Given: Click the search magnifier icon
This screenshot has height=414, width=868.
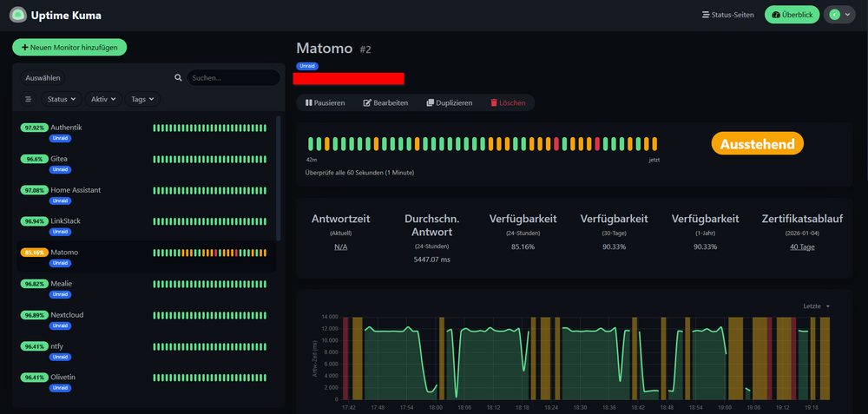Looking at the screenshot, I should (x=178, y=78).
